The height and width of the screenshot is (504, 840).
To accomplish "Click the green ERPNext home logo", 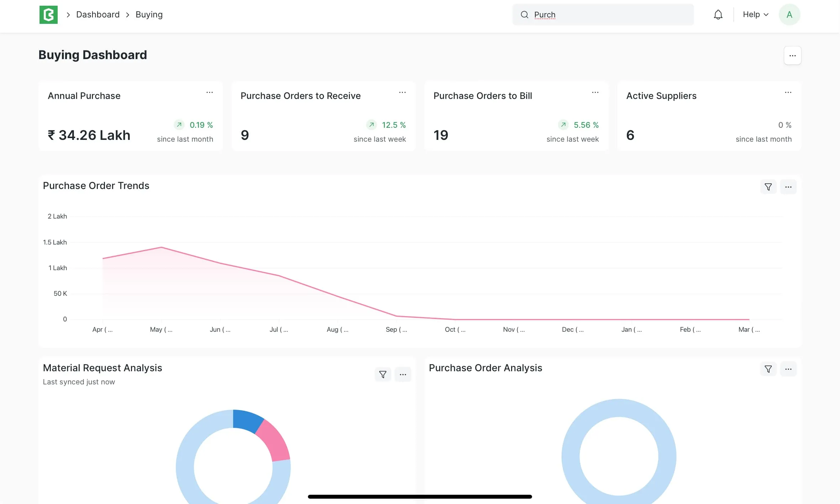I will pos(48,15).
